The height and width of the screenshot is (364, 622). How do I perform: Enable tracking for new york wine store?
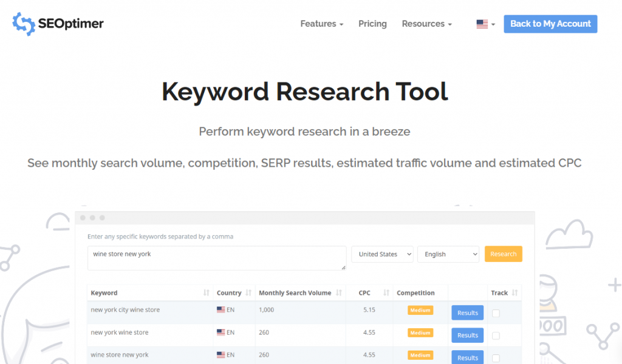coord(496,335)
